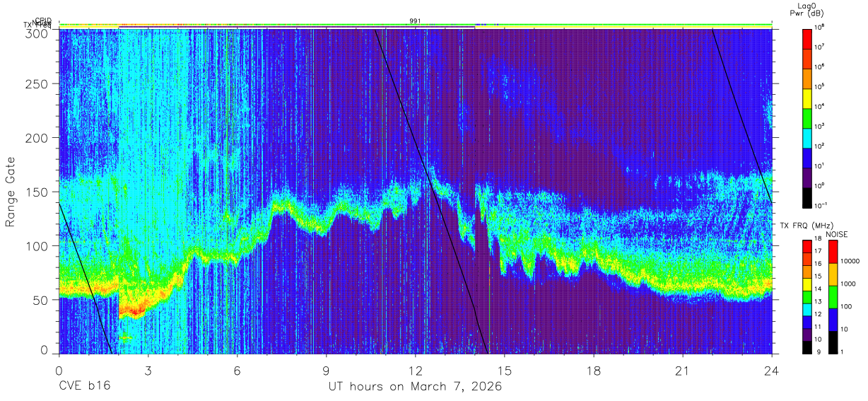The image size is (868, 401).
Task: Click the yellow segment of Lag0 Pwr colorbar
Action: tap(807, 97)
